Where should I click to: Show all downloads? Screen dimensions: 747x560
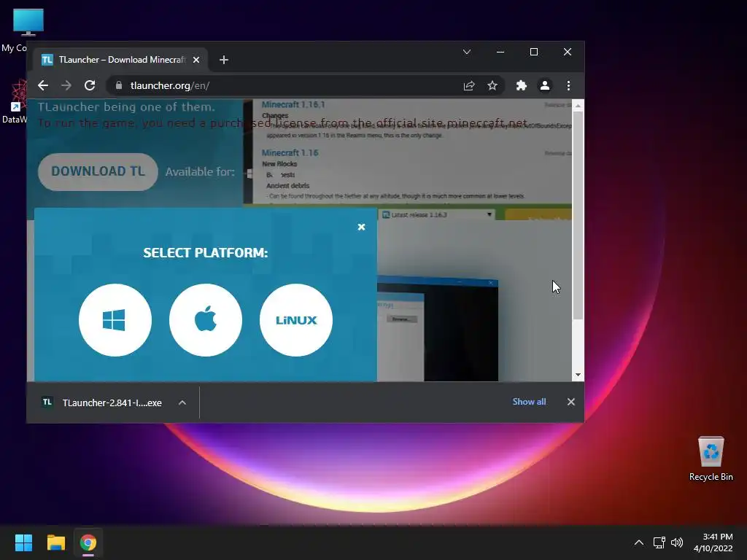point(529,402)
